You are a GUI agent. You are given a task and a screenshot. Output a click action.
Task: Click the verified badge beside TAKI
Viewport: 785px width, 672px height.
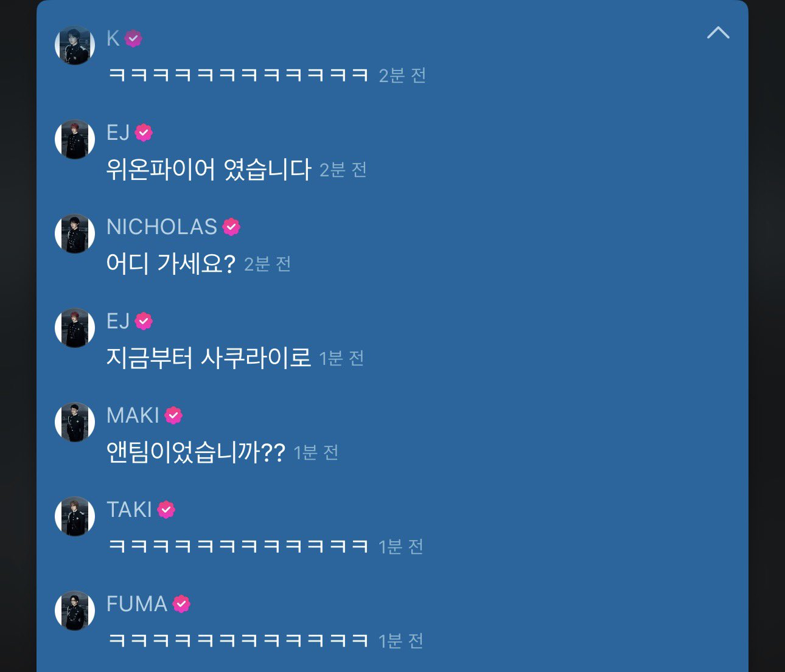pyautogui.click(x=166, y=510)
